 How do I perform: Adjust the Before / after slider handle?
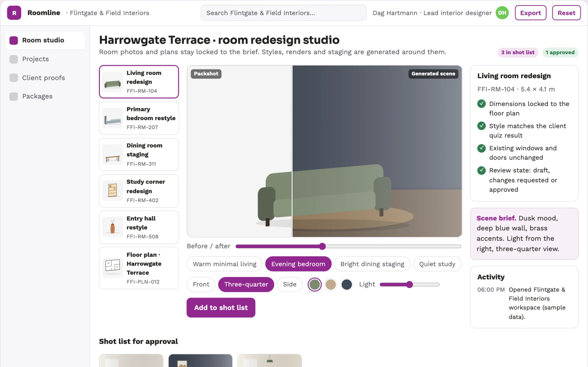point(322,246)
